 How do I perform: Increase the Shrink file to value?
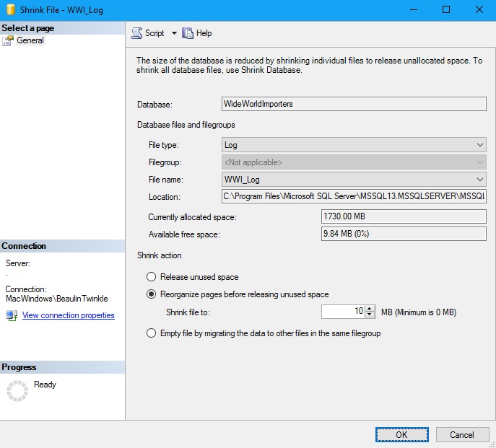click(370, 309)
